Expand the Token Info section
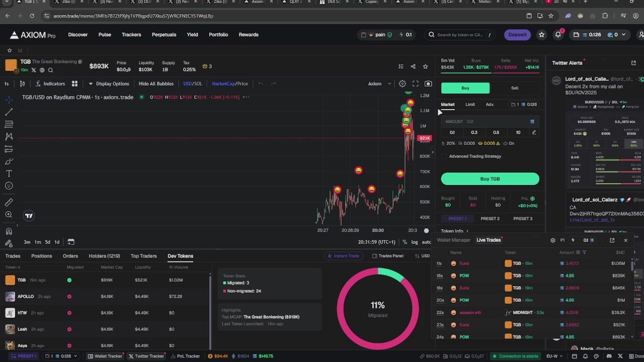Viewport: 644px width, 362px height. click(x=454, y=231)
